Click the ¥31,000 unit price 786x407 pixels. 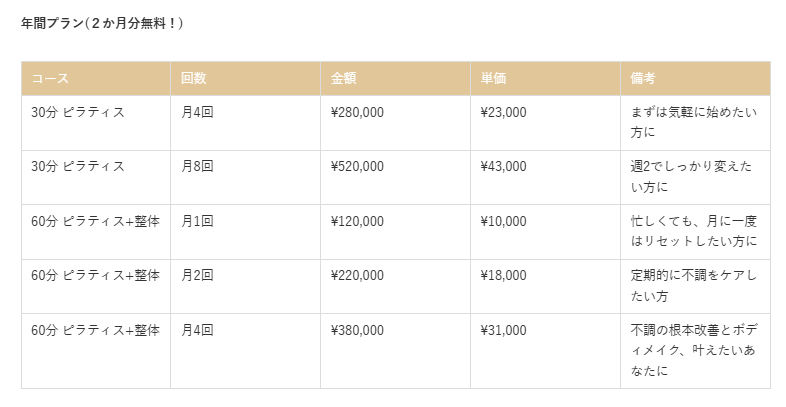(x=503, y=330)
